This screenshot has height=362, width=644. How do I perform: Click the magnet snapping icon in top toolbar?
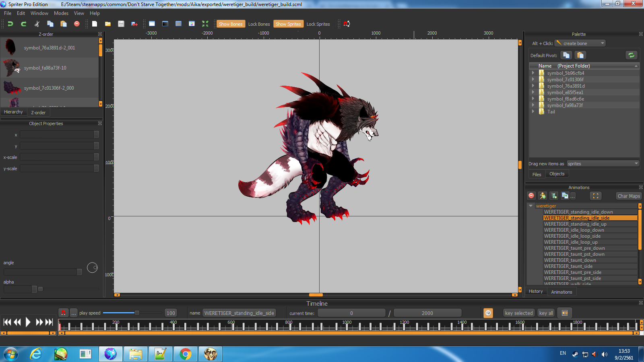[347, 24]
